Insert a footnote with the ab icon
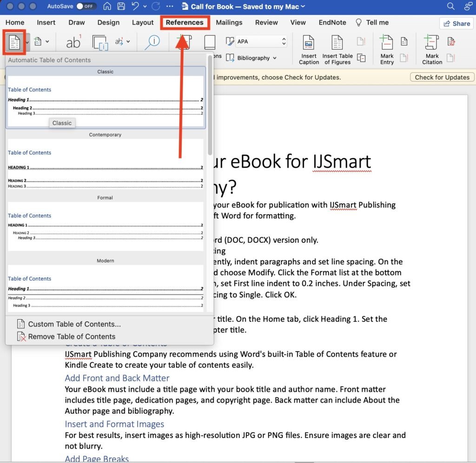The height and width of the screenshot is (463, 476). point(73,42)
